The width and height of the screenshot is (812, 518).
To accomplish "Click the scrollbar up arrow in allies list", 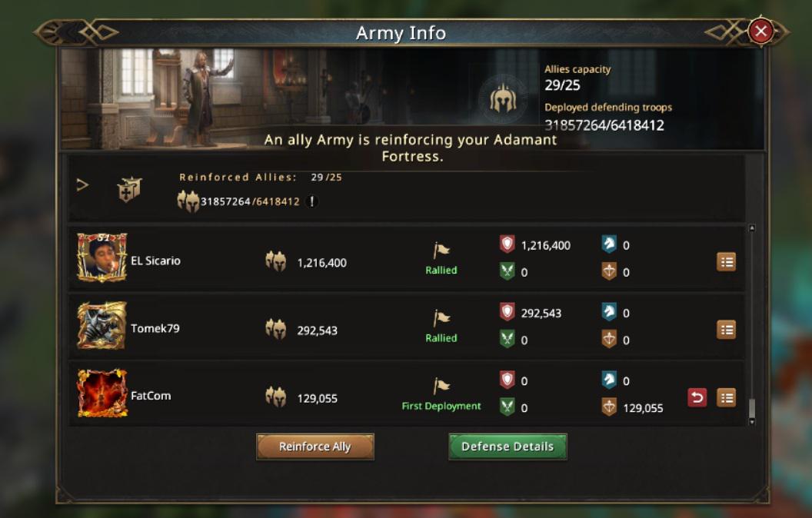I will [x=752, y=228].
